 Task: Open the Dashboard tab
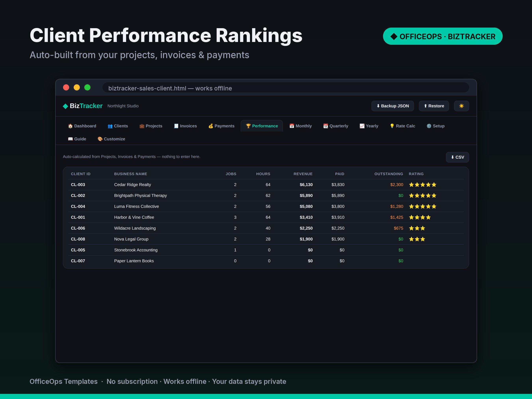point(82,126)
